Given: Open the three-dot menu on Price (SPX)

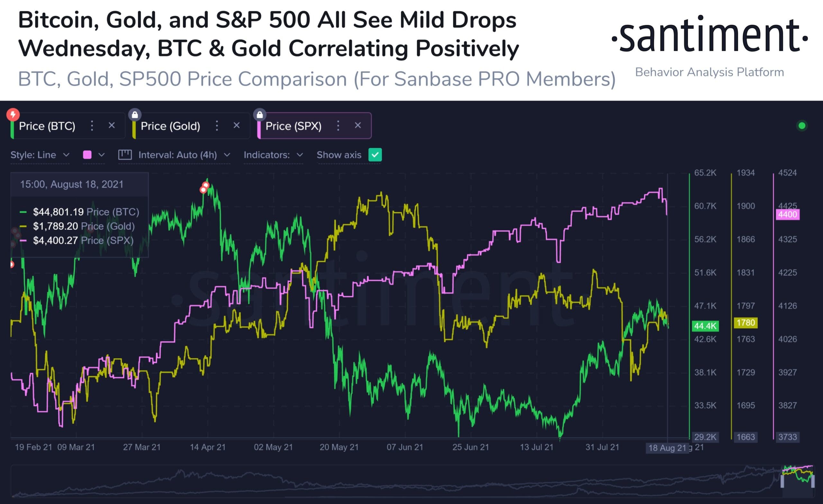Looking at the screenshot, I should click(x=338, y=126).
